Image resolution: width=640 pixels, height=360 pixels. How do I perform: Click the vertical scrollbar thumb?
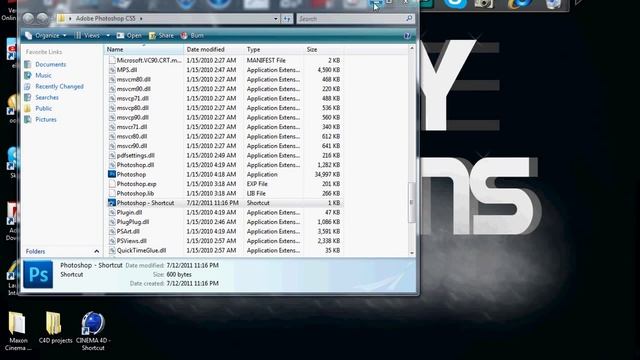pos(411,202)
